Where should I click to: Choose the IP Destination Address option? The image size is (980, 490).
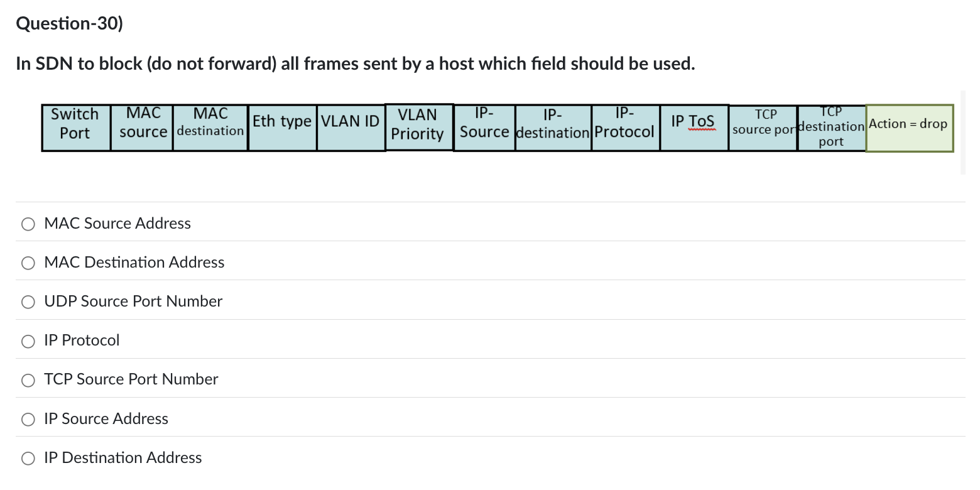click(x=28, y=458)
